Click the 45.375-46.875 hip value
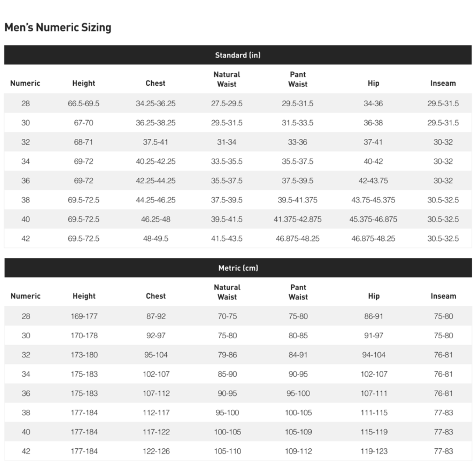 pos(373,219)
